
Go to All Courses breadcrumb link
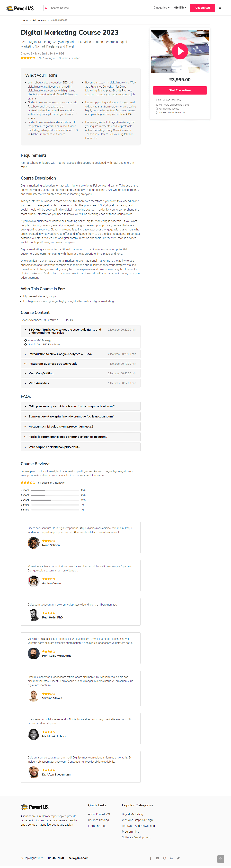[x=39, y=20]
